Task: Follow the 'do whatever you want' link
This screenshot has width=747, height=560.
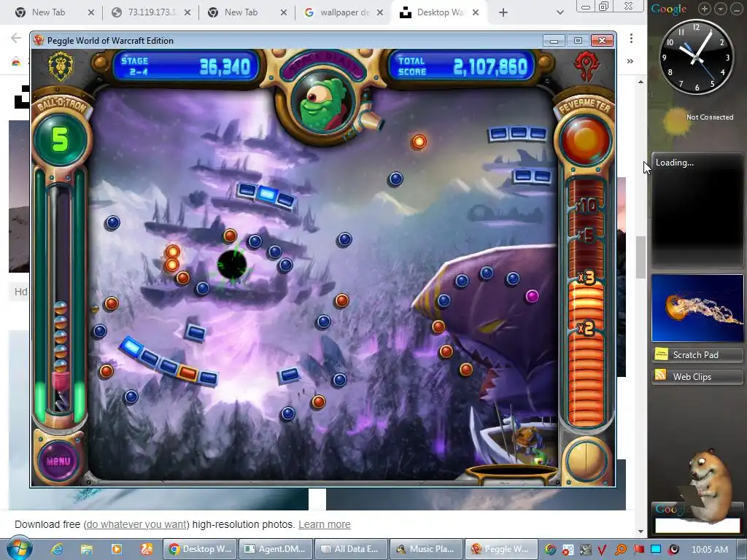Action: click(x=136, y=524)
